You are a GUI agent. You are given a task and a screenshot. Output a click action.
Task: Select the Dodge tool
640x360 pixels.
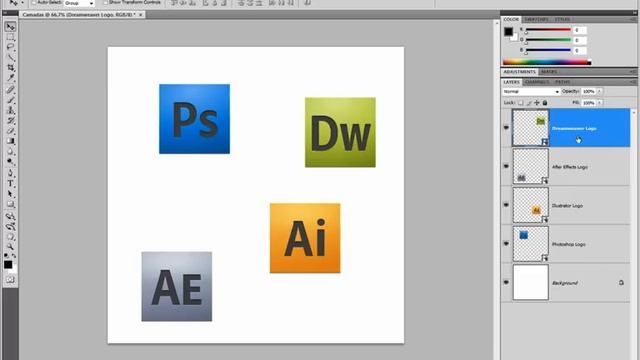point(10,162)
